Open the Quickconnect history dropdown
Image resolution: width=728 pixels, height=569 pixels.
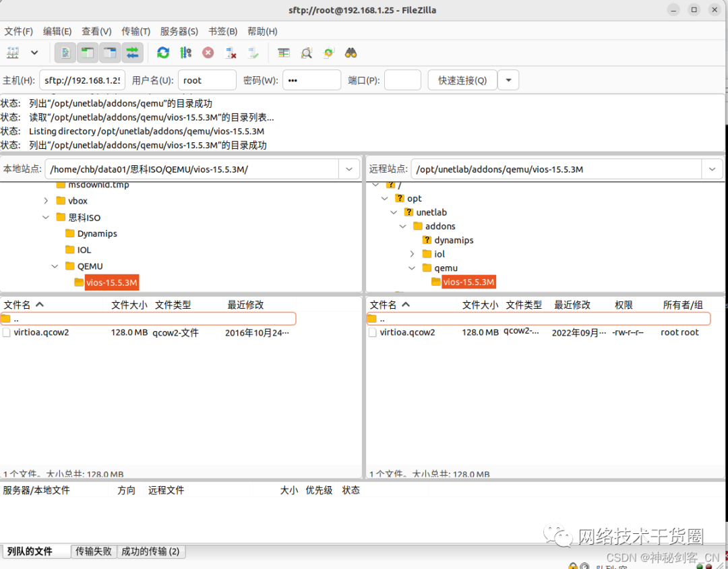(508, 80)
